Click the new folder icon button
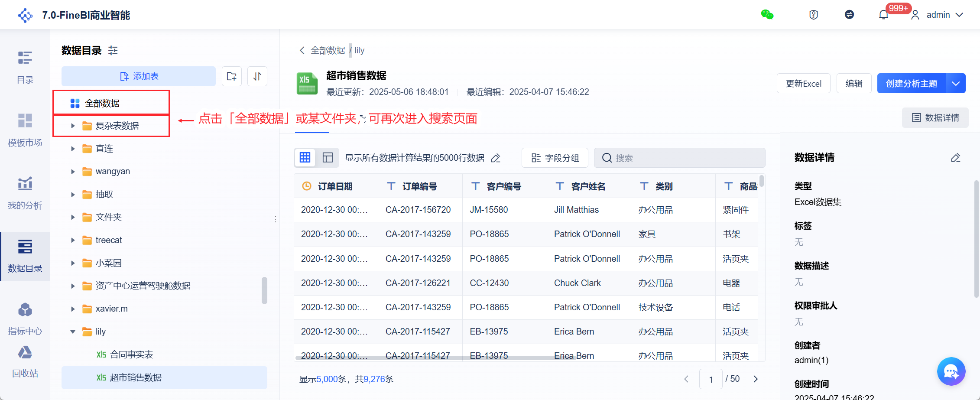 tap(232, 76)
